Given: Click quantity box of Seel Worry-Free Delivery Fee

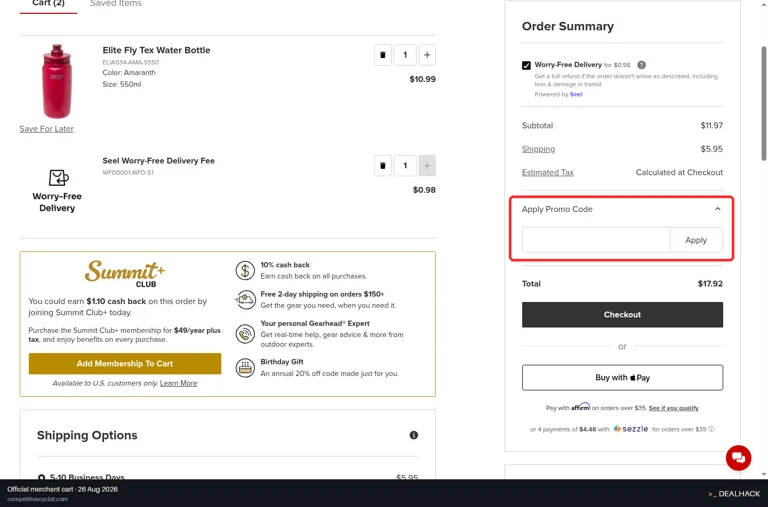Looking at the screenshot, I should coord(405,166).
